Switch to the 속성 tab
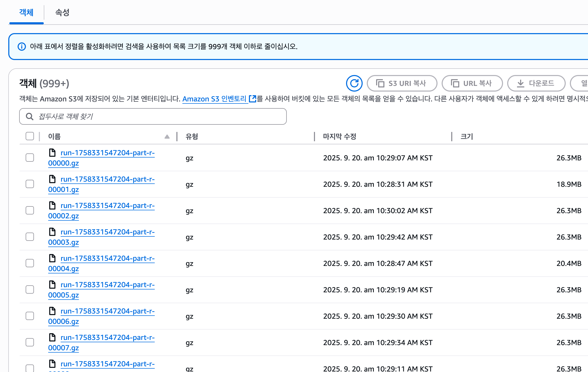Image resolution: width=588 pixels, height=372 pixels. 62,12
